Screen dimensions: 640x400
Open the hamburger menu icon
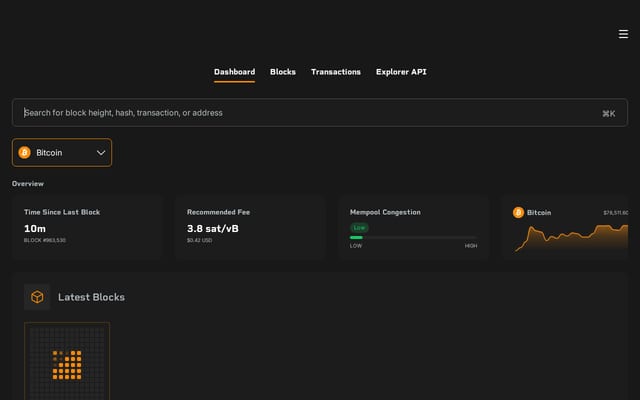[x=623, y=34]
